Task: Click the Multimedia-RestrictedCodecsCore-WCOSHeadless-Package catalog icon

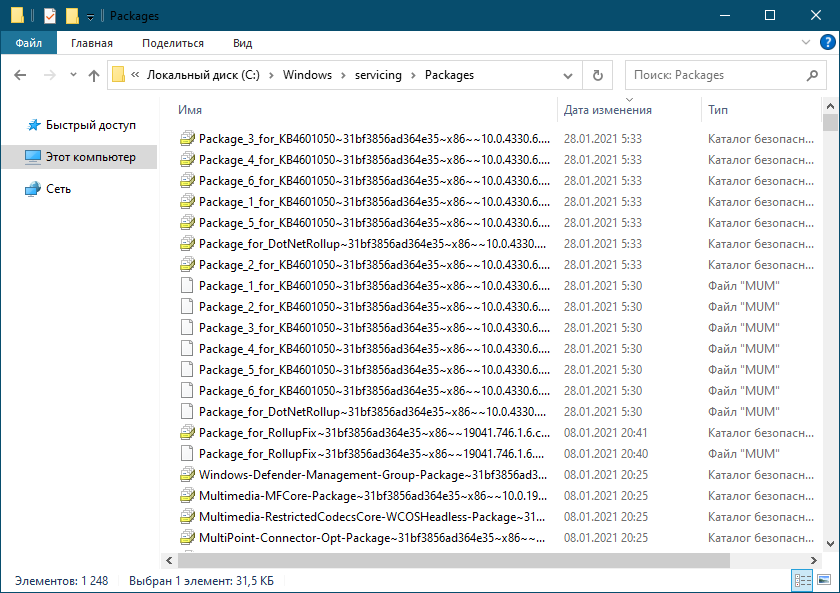Action: pos(187,517)
